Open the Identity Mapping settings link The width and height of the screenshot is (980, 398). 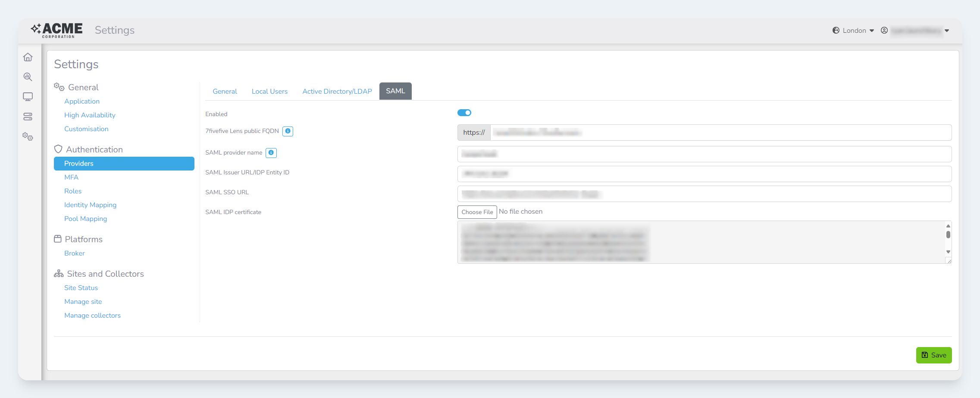[90, 205]
